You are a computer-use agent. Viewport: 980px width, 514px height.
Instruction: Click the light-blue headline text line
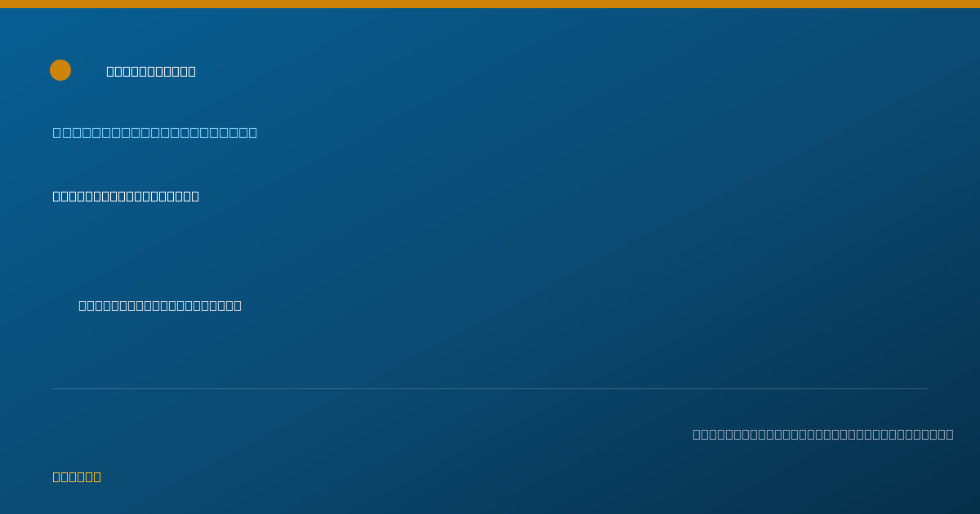pos(155,132)
